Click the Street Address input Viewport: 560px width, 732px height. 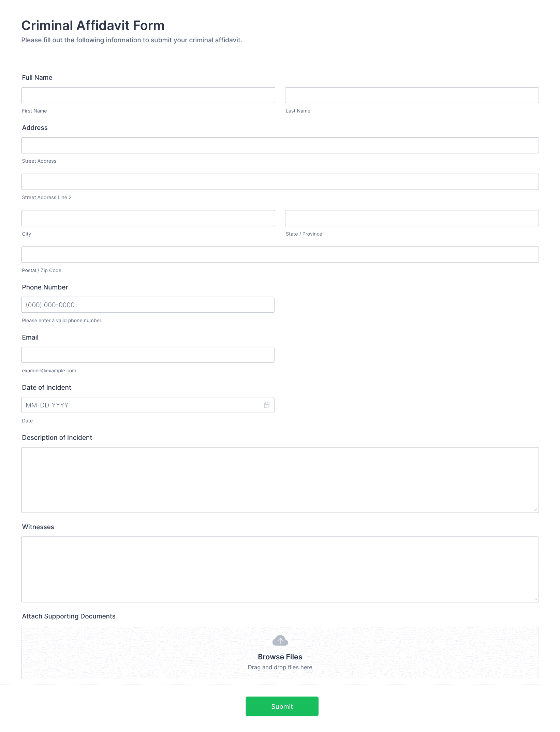[x=280, y=145]
